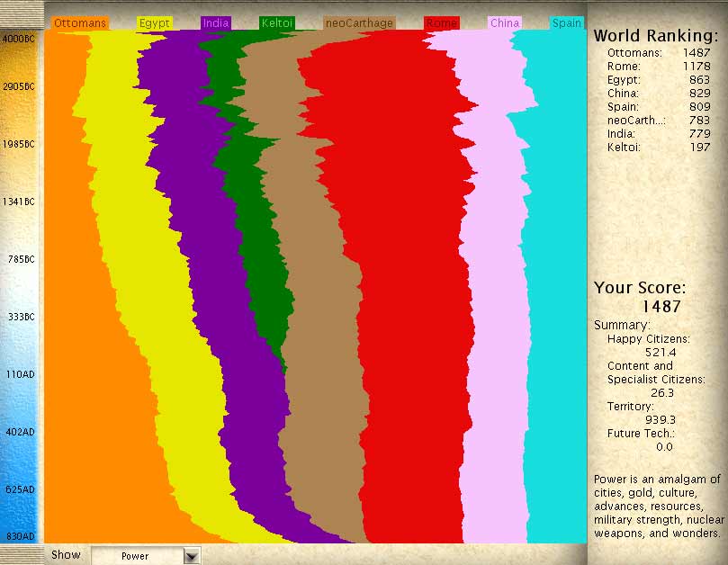The width and height of the screenshot is (728, 565).
Task: Click the 830AD timeline label
Action: [x=20, y=536]
